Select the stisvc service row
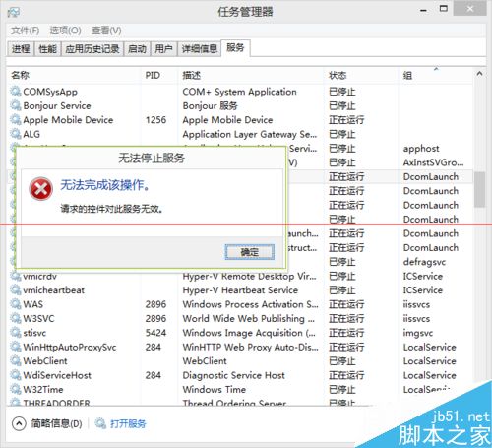The height and width of the screenshot is (448, 492). pyautogui.click(x=239, y=333)
